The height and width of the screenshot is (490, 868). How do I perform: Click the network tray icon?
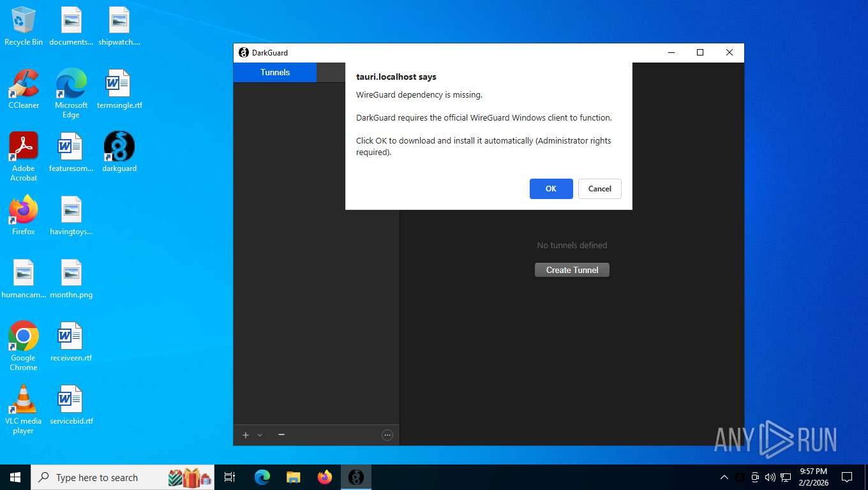click(786, 477)
